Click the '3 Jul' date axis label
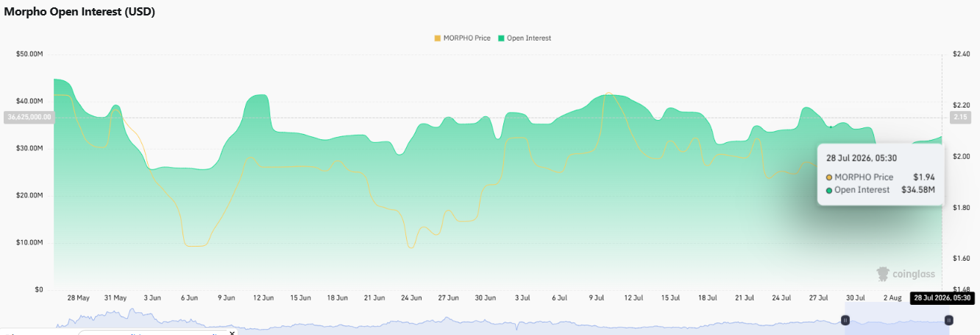Screen dimensions: 980x335 click(522, 297)
